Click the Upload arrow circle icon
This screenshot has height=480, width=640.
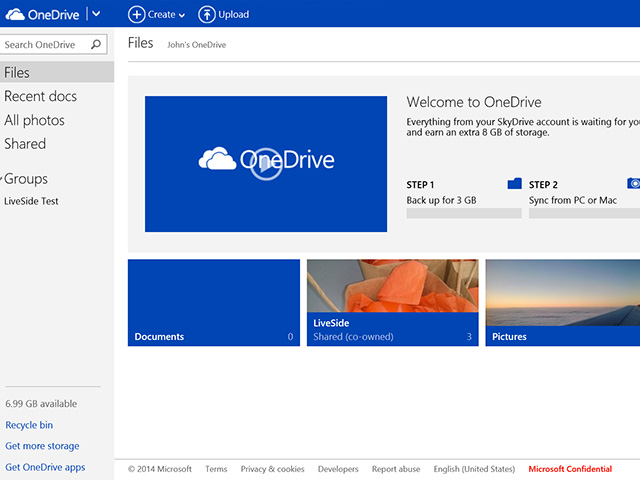click(207, 14)
